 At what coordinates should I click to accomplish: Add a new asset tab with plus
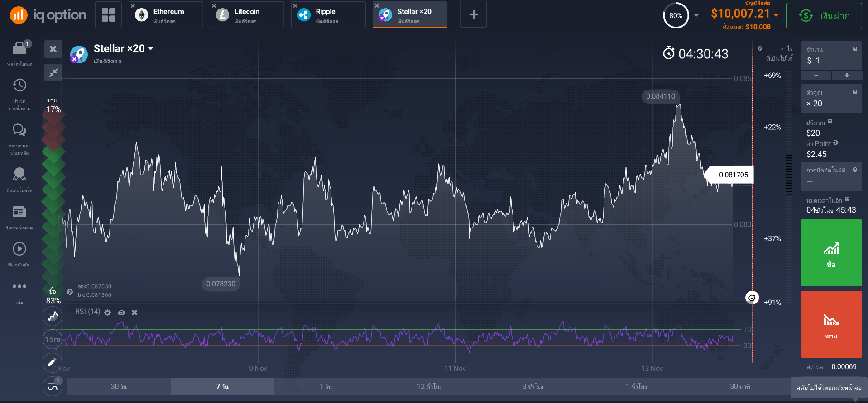pos(474,15)
